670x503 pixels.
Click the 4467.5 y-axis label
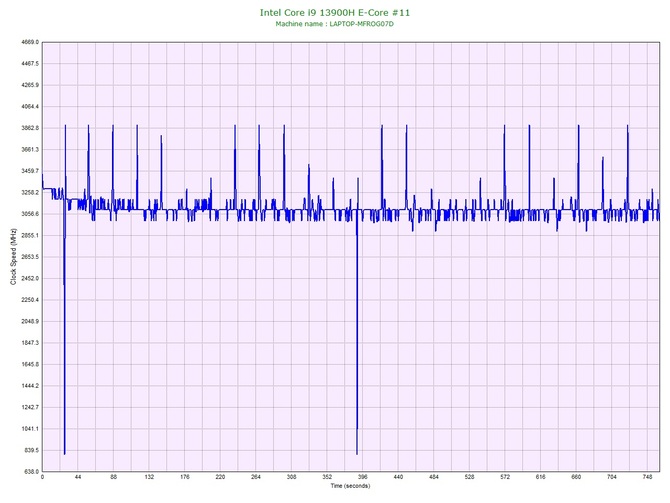pyautogui.click(x=30, y=64)
